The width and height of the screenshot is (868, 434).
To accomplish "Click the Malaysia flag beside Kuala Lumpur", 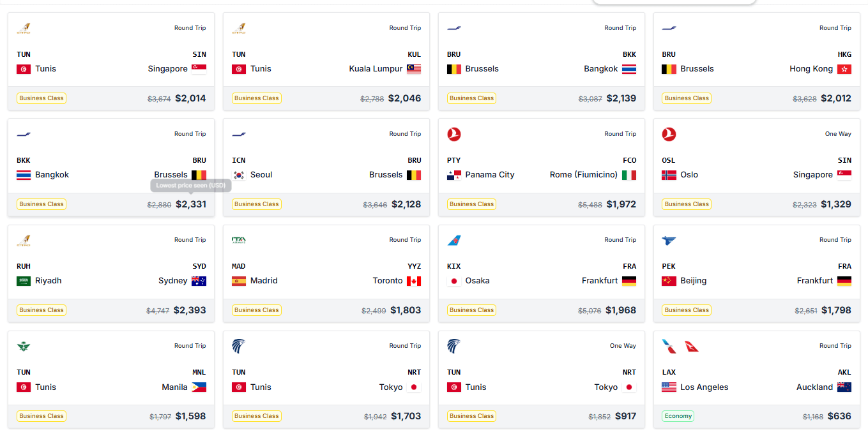I will [x=414, y=69].
